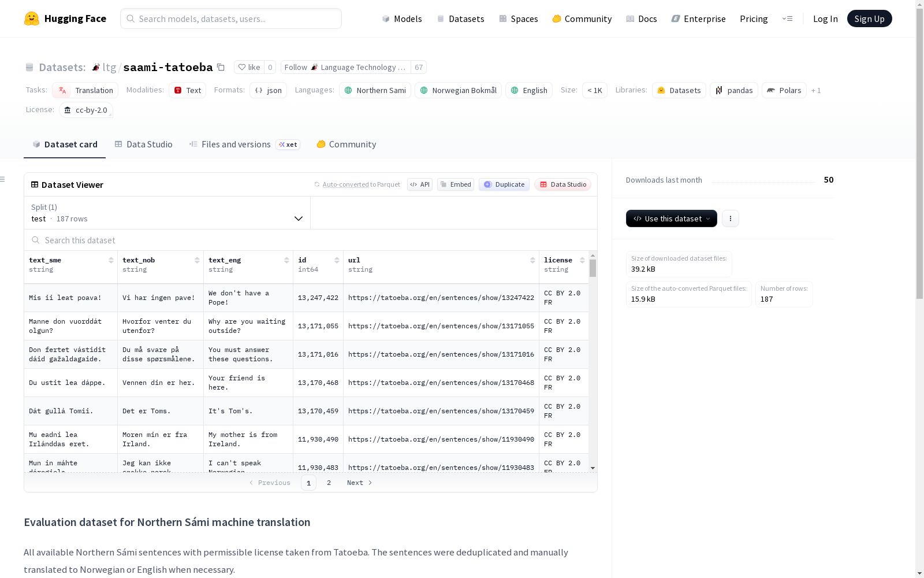Filter by English language tag
Image resolution: width=924 pixels, height=578 pixels.
pos(529,90)
